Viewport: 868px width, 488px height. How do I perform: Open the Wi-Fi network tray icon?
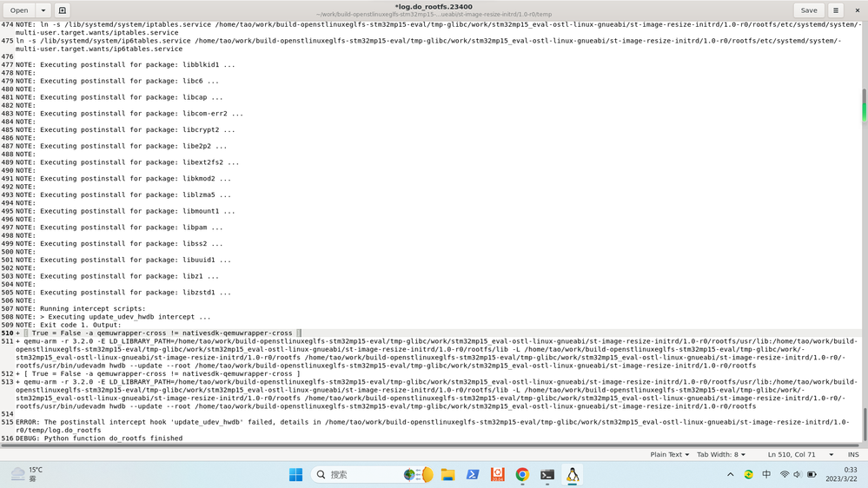(x=785, y=474)
